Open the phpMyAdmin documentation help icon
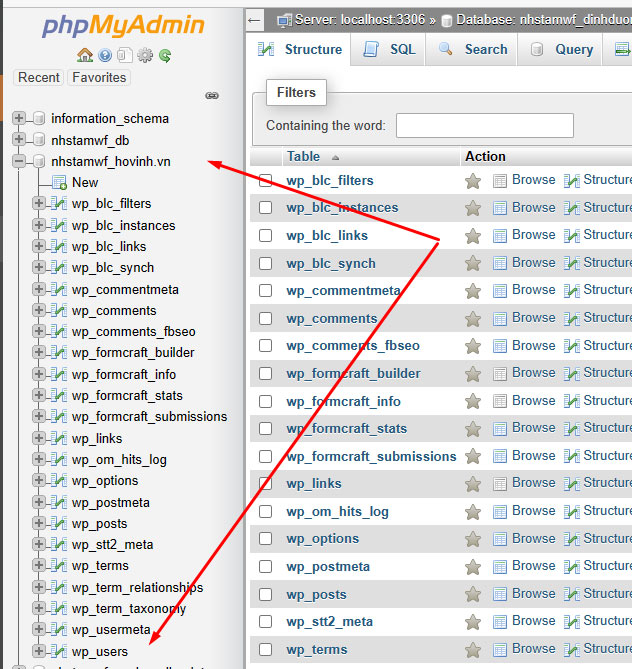632x669 pixels. click(x=105, y=55)
